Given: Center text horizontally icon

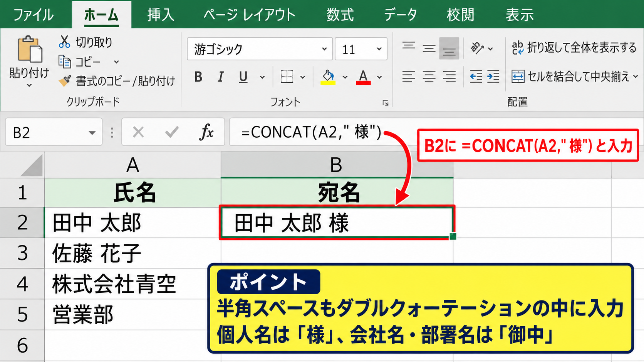Looking at the screenshot, I should [x=429, y=77].
